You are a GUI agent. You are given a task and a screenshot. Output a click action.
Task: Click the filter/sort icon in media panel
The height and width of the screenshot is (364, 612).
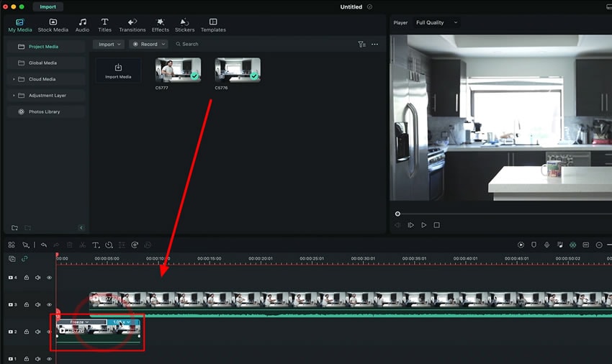[362, 45]
